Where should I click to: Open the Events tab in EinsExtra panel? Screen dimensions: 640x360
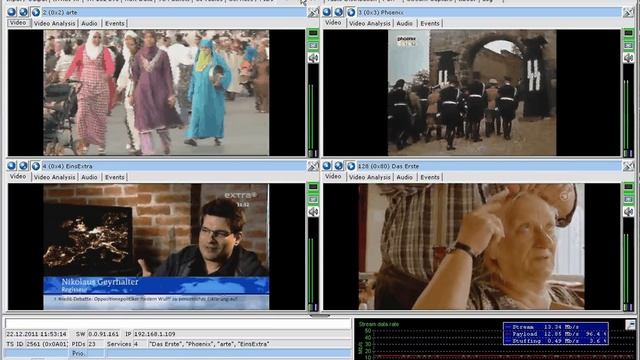pos(115,177)
